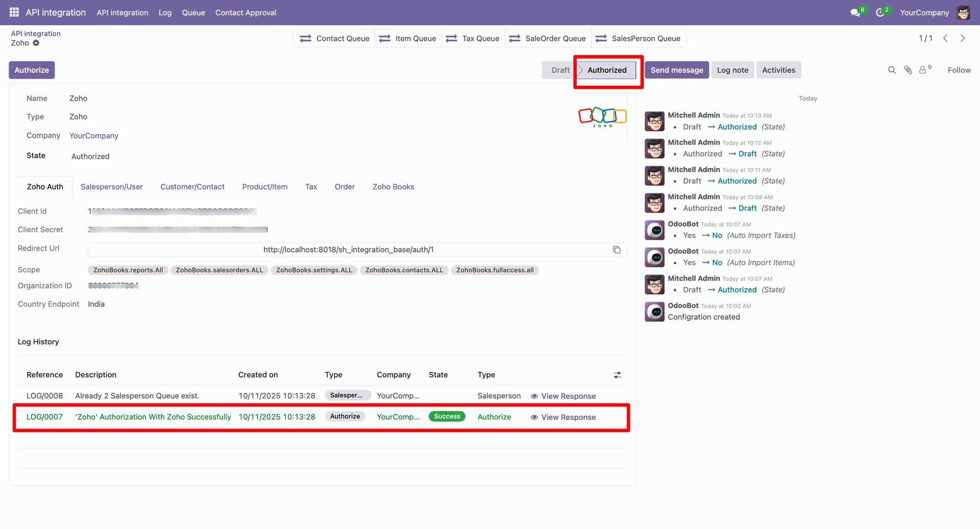Click the Zoho logo image
The width and height of the screenshot is (980, 529).
click(x=602, y=117)
